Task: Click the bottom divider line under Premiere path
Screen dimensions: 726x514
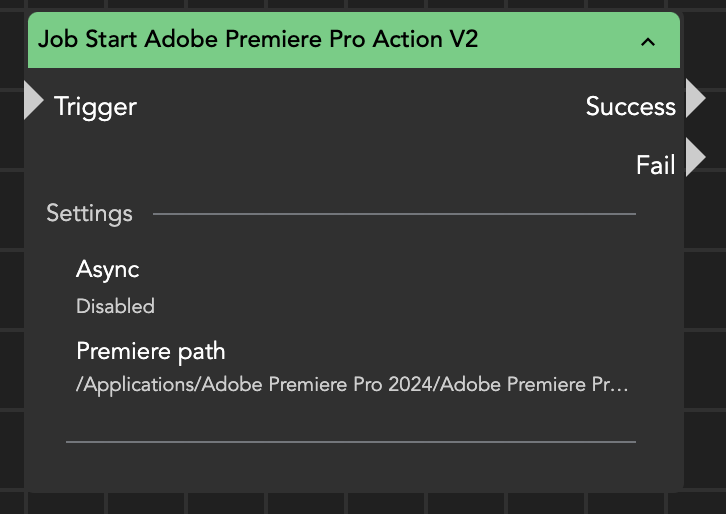Action: pos(350,441)
